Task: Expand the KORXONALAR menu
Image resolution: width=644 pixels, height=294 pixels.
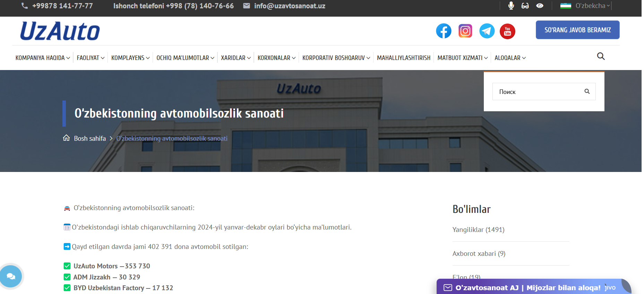Action: 276,58
